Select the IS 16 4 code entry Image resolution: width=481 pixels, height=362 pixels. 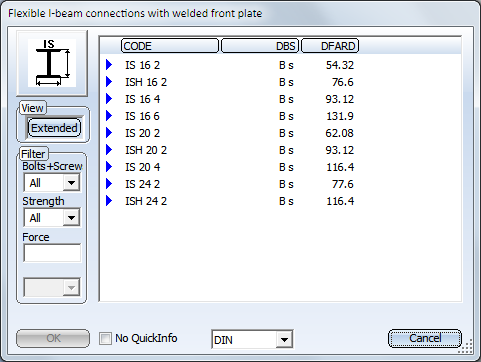click(x=143, y=99)
